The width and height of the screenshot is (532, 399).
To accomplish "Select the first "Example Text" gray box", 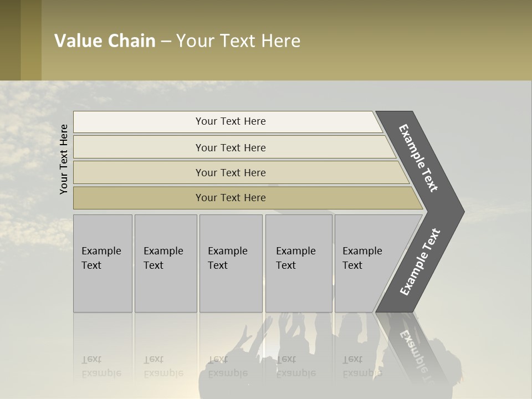I will click(x=103, y=263).
